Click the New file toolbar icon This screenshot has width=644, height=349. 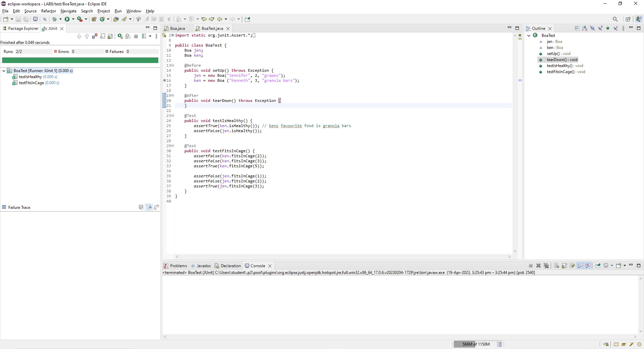point(6,19)
